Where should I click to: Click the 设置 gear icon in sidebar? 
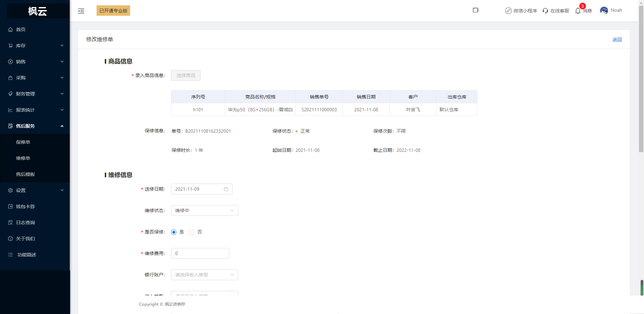coord(10,190)
